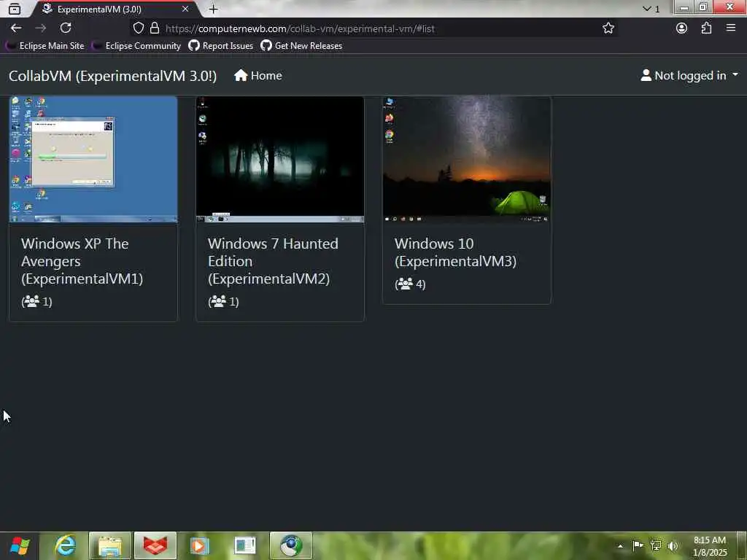The image size is (747, 560).
Task: Restore down the browser window
Action: click(x=703, y=7)
